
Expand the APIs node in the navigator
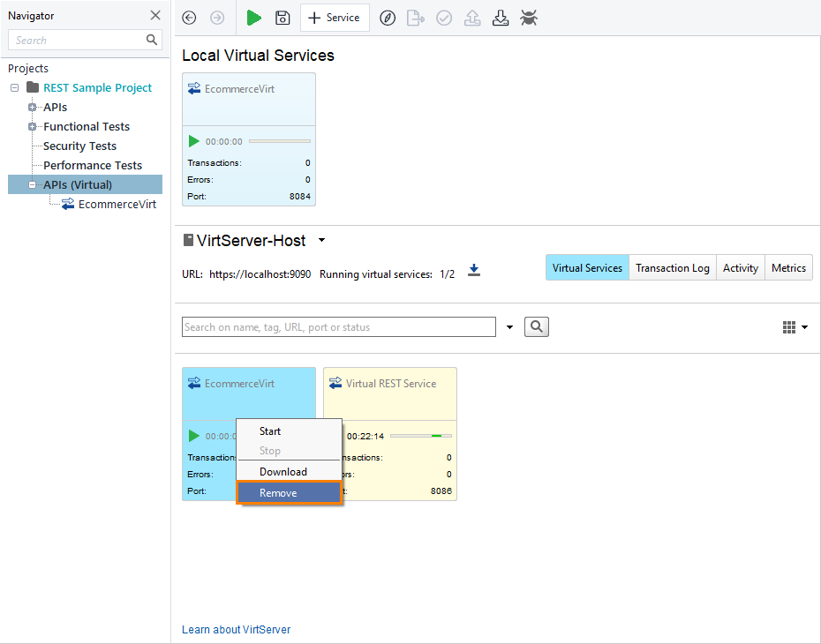[30, 107]
